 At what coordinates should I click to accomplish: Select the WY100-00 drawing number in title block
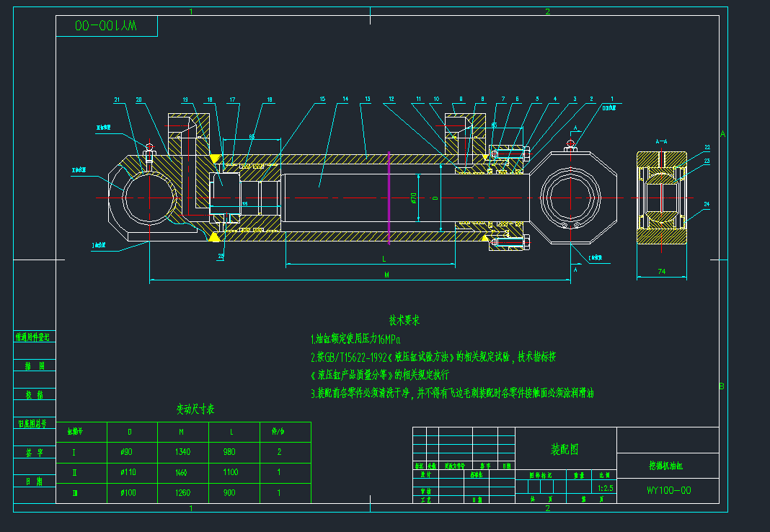(x=668, y=490)
